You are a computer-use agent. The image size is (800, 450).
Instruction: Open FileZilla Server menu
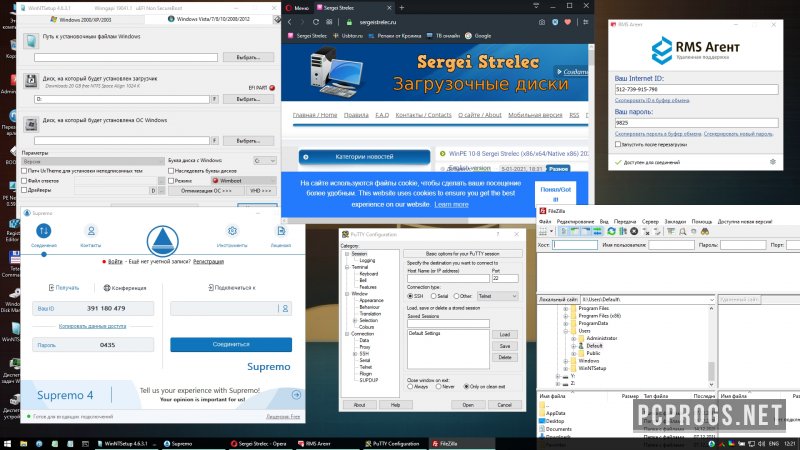coord(650,221)
